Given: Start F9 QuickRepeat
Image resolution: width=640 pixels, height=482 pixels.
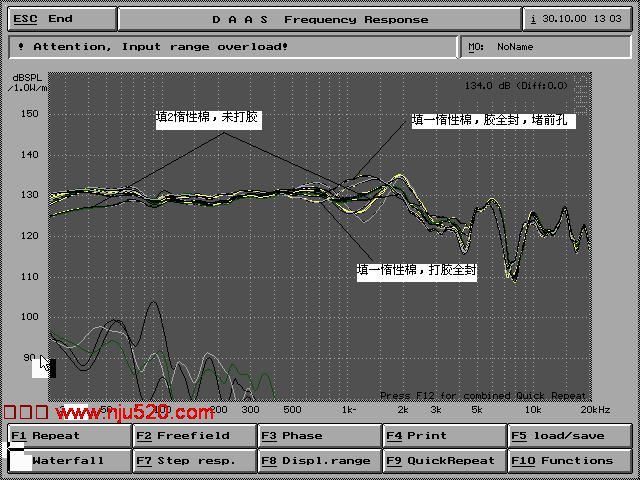Looking at the screenshot, I should coord(444,461).
